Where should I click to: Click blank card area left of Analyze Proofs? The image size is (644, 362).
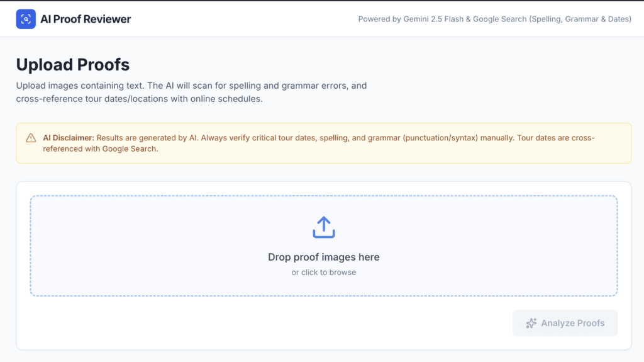pos(252,323)
